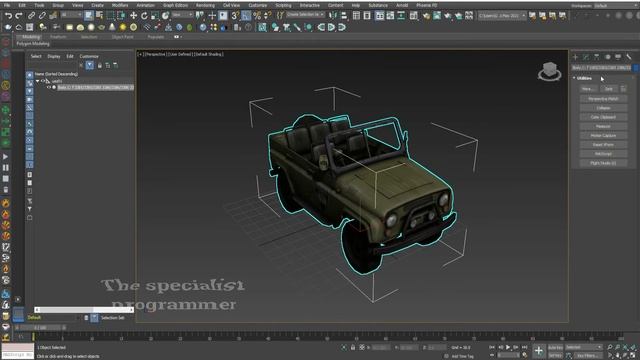Collapse the root node in Scene Explorer
The image size is (640, 360).
point(38,81)
